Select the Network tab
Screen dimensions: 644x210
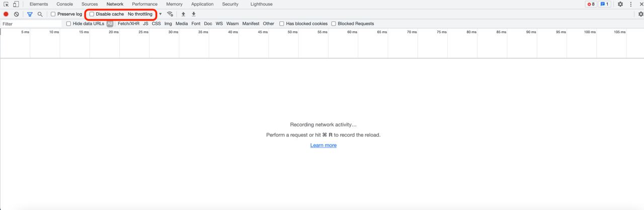click(115, 4)
